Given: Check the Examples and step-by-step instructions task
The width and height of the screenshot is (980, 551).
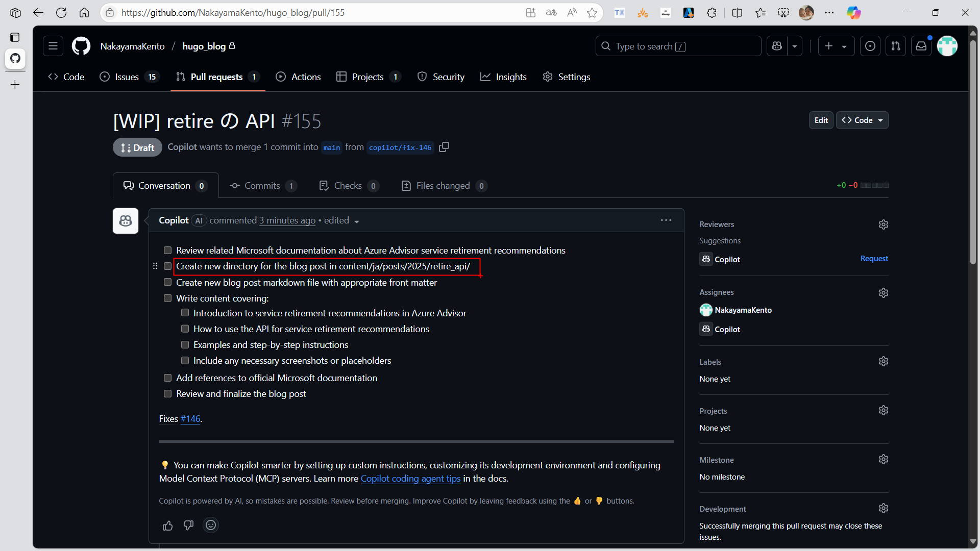Looking at the screenshot, I should [x=185, y=345].
